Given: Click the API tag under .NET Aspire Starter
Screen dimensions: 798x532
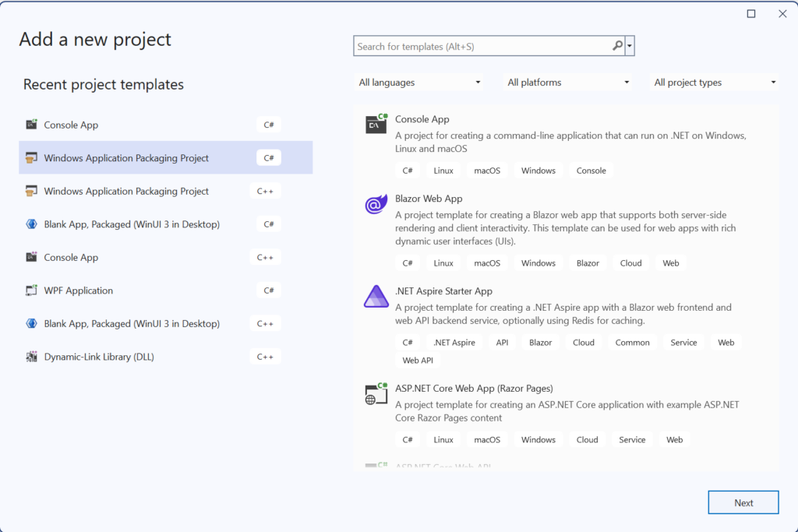Looking at the screenshot, I should click(x=502, y=342).
